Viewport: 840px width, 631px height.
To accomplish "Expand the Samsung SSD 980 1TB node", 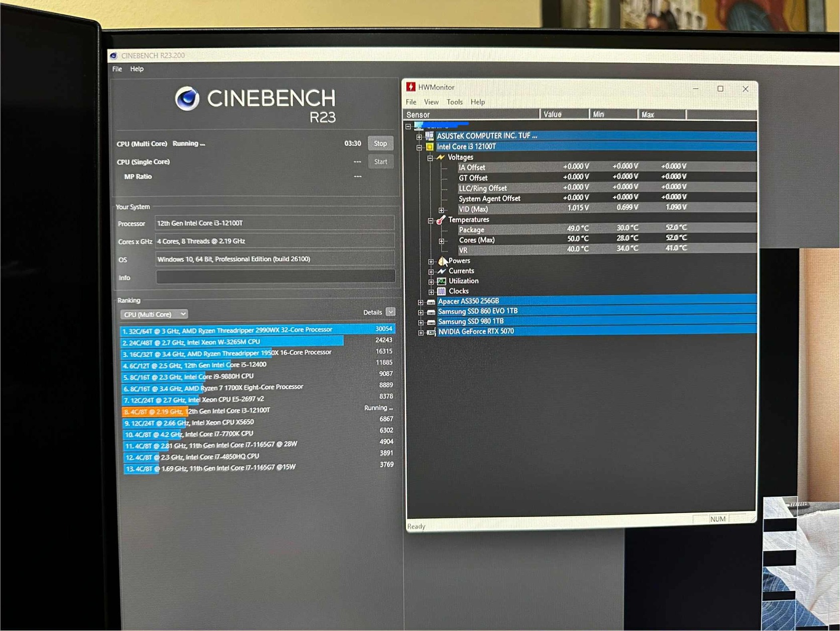I will click(x=421, y=322).
